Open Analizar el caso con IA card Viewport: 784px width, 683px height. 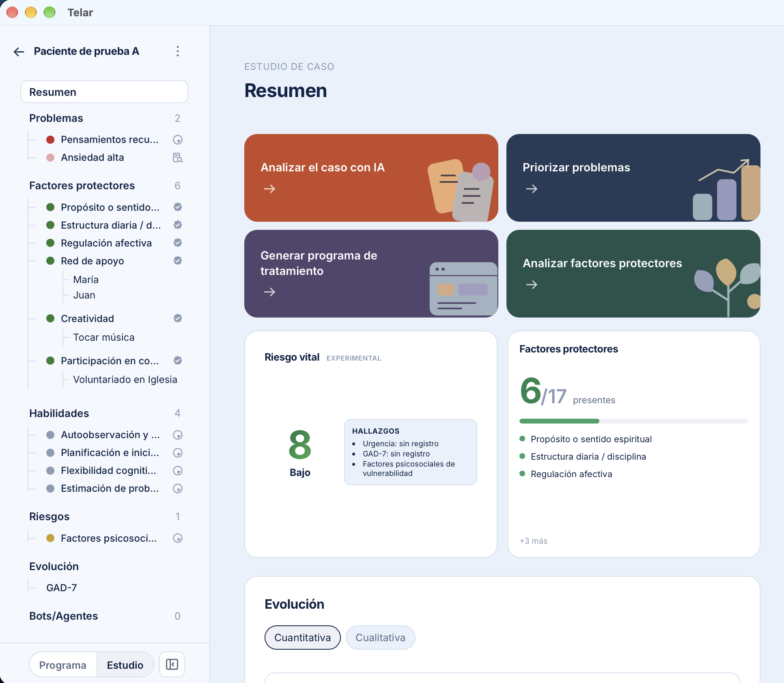(371, 178)
